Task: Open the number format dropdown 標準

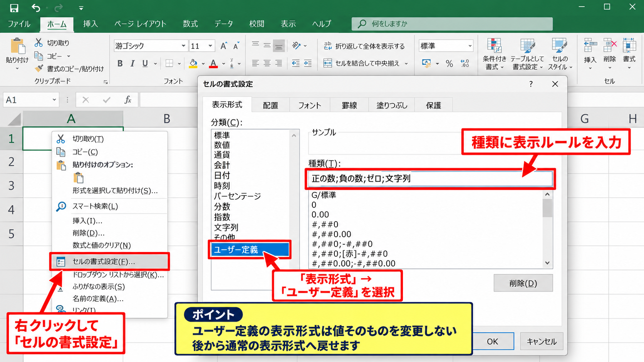Action: point(470,46)
